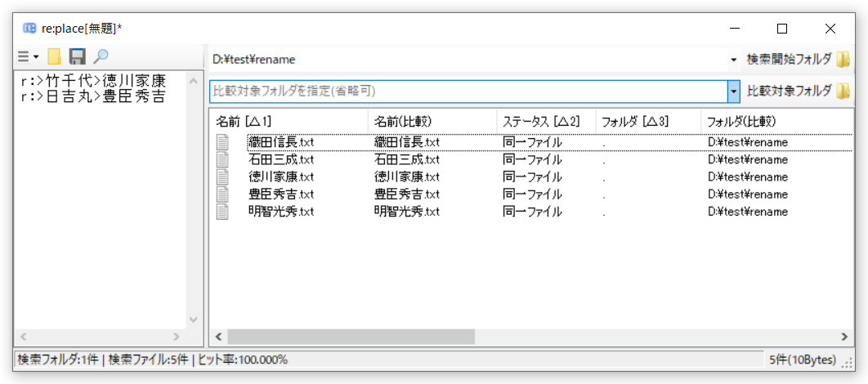This screenshot has width=868, height=384.
Task: Click D:¥test¥rename in the 徳川家康.txt row
Action: click(747, 177)
